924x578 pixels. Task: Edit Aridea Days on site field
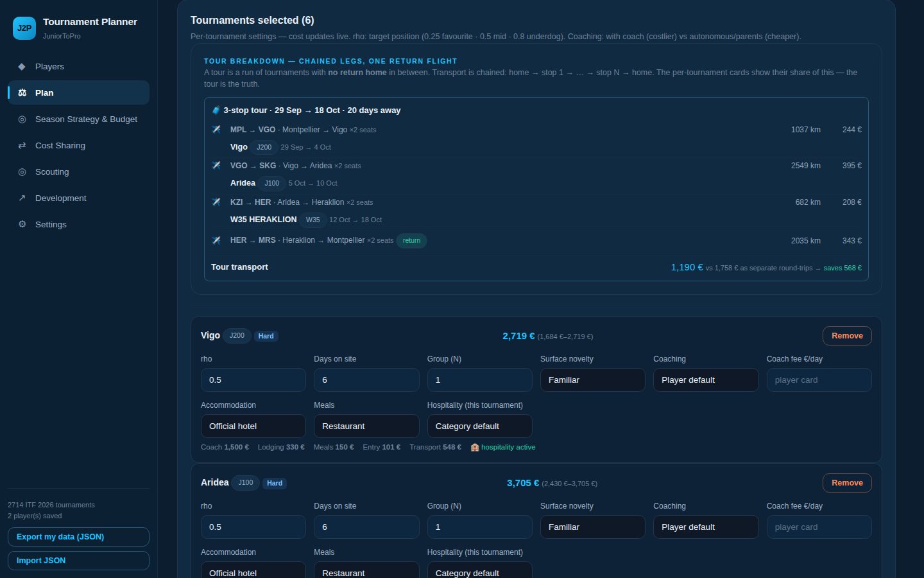pos(366,527)
